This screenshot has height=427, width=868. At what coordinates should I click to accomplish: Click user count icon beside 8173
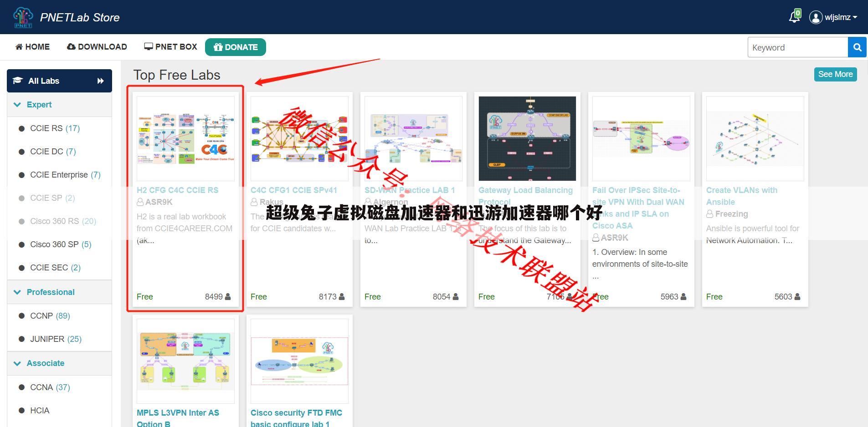point(342,297)
